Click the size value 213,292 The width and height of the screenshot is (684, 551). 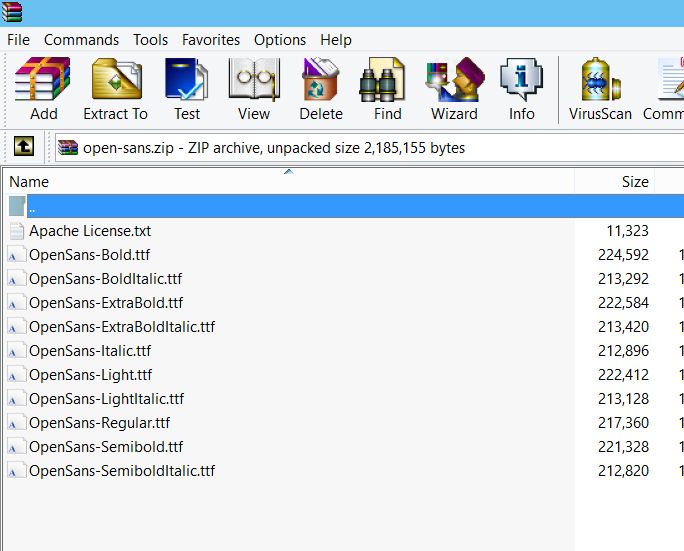(x=623, y=279)
